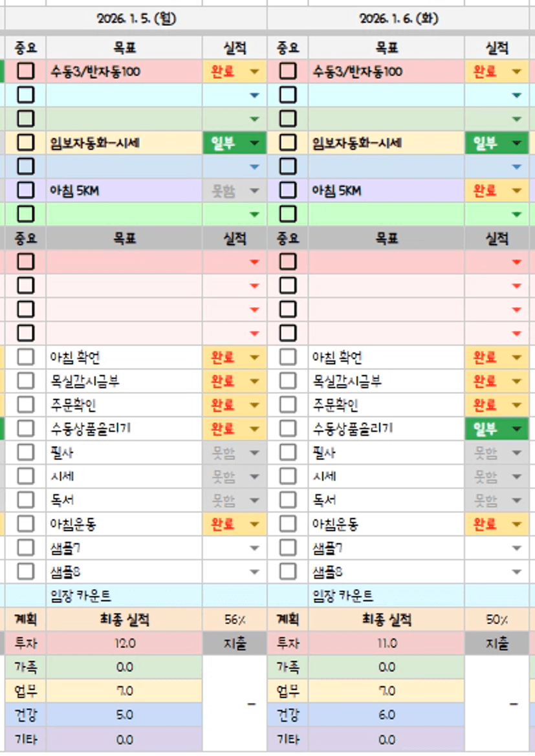
Task: Select the 2026. 1. 6. (화) date header
Action: point(399,19)
